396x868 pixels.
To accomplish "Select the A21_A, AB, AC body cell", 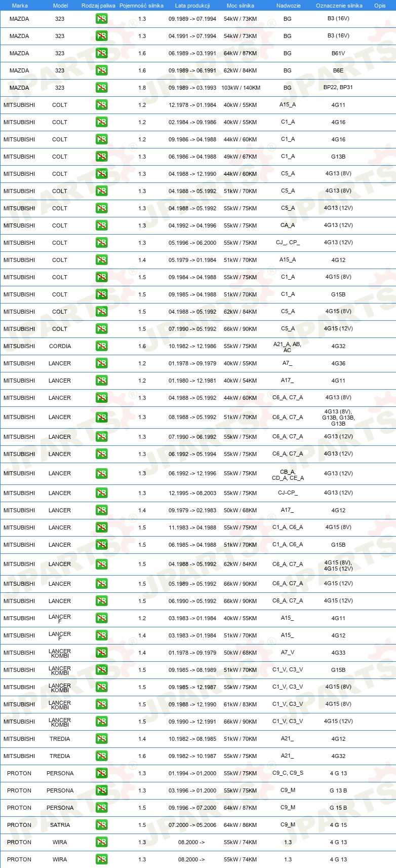I will (x=288, y=347).
